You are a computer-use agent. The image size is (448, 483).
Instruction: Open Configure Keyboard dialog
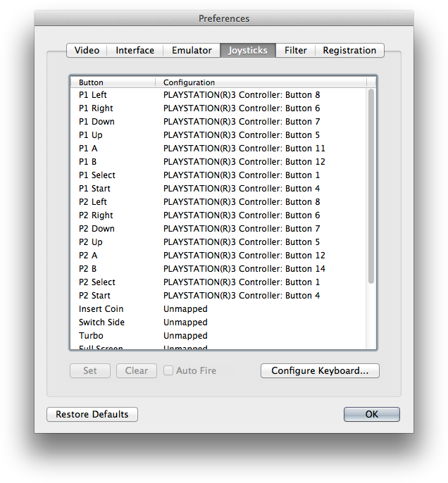[x=320, y=370]
